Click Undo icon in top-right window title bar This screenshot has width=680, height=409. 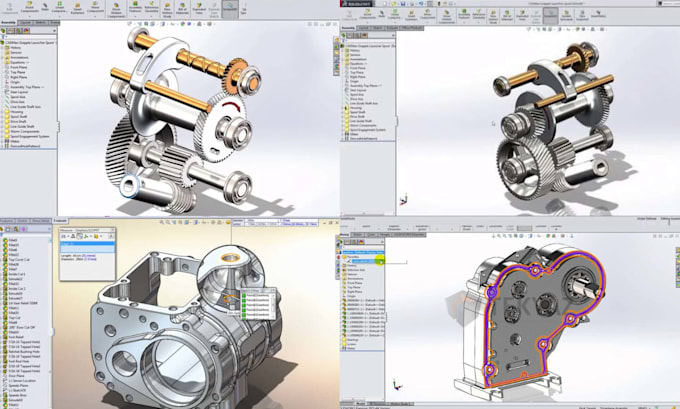421,3
